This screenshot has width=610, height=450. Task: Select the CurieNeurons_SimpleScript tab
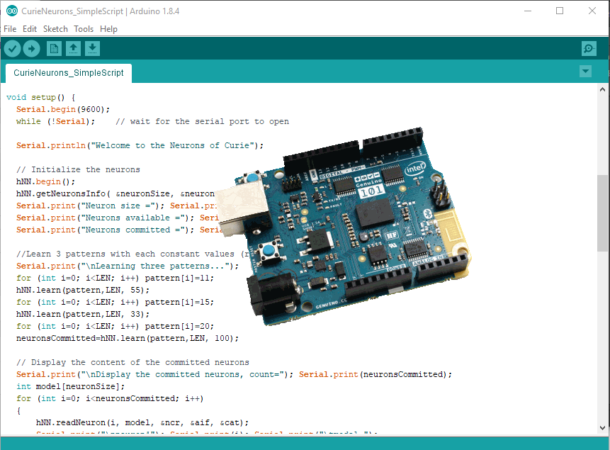click(x=68, y=73)
